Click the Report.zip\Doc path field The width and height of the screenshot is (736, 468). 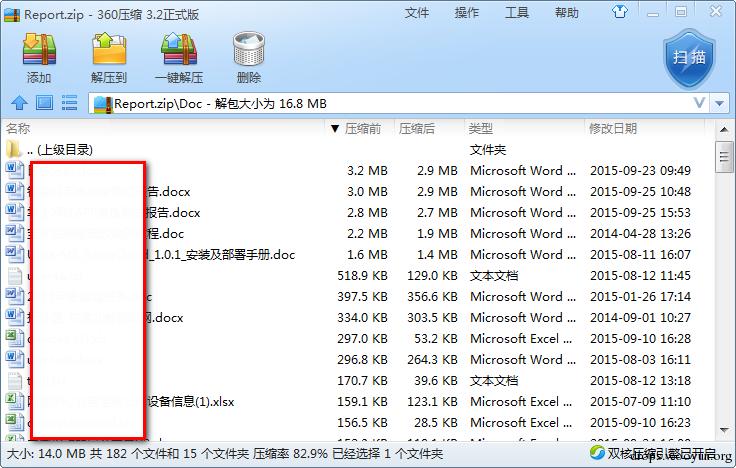point(390,103)
